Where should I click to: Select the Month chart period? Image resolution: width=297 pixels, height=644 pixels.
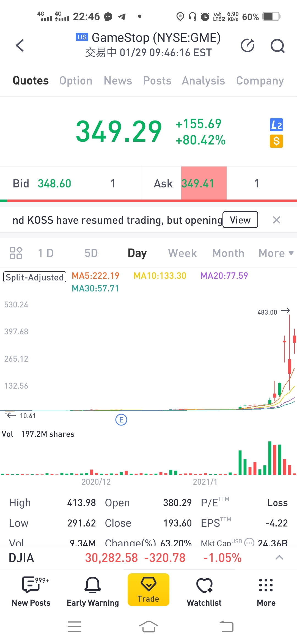click(x=229, y=253)
